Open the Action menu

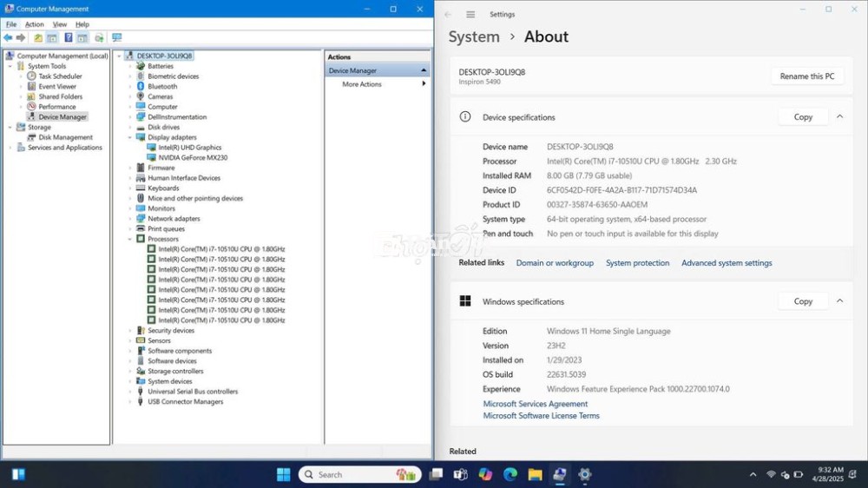[35, 24]
